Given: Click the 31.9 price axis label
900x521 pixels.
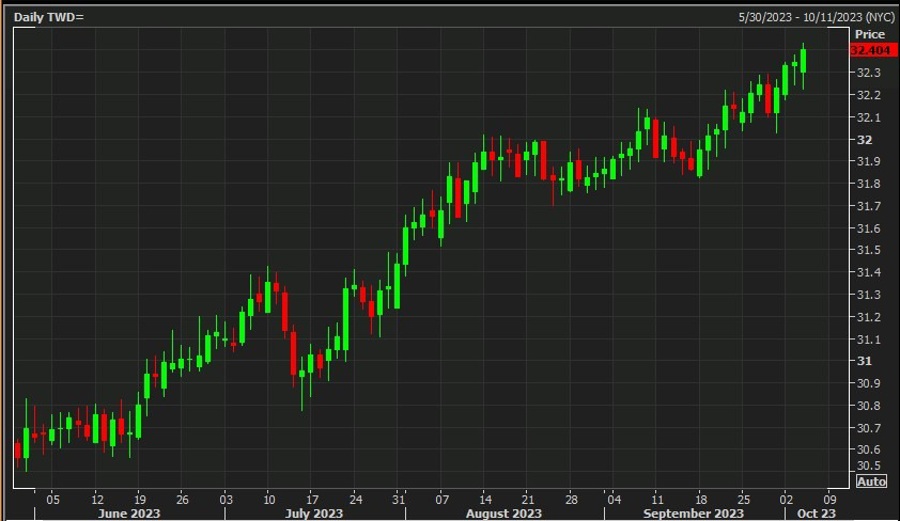Looking at the screenshot, I should tap(868, 162).
